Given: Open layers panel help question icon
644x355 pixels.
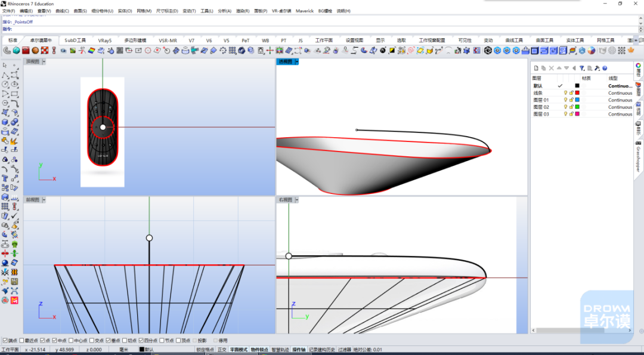Looking at the screenshot, I should (605, 68).
